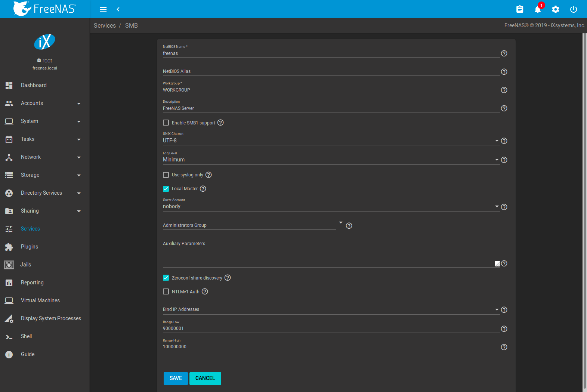Uncheck Zeroconf share discovery checkbox
Image resolution: width=587 pixels, height=392 pixels.
166,278
